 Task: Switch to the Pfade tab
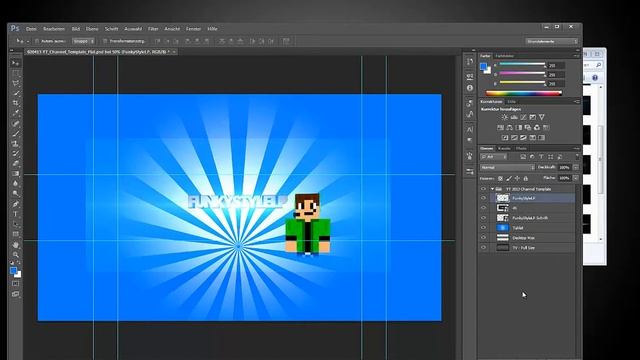pyautogui.click(x=521, y=148)
